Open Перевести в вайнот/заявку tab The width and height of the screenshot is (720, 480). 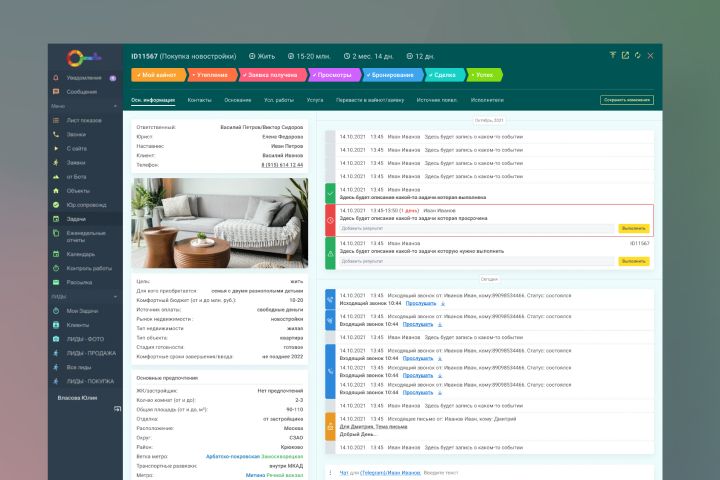pyautogui.click(x=370, y=100)
